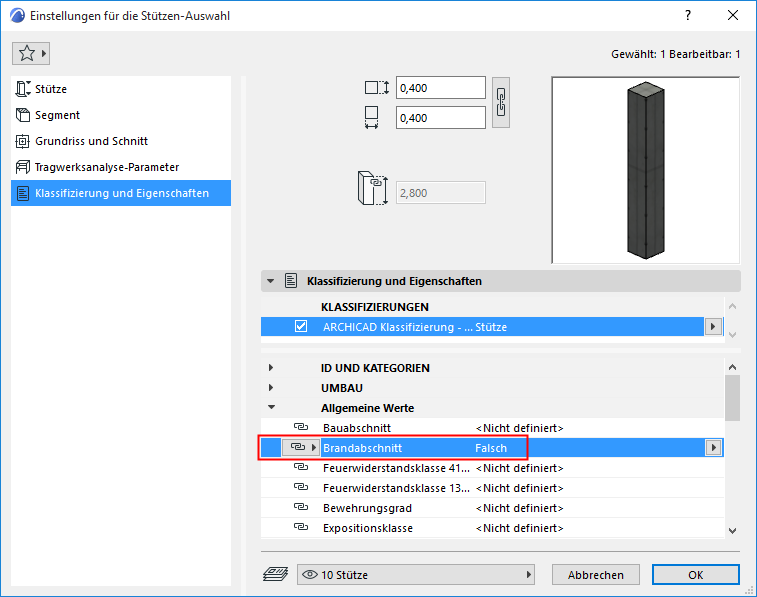Image resolution: width=757 pixels, height=597 pixels.
Task: Select the Bauabschnitt property row
Action: (492, 428)
